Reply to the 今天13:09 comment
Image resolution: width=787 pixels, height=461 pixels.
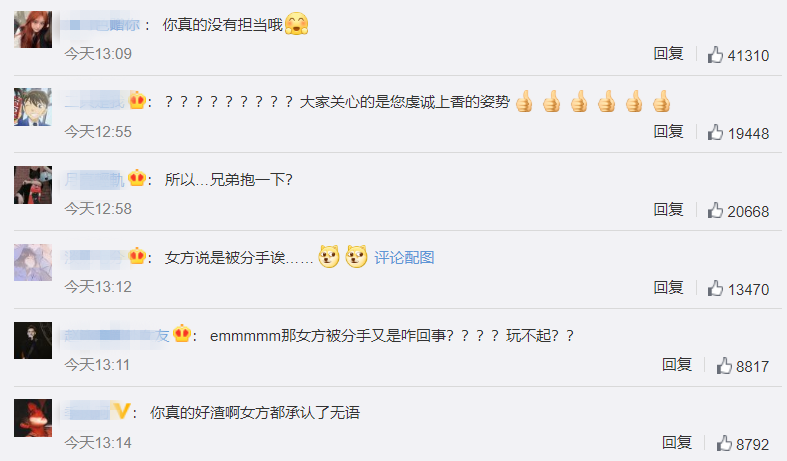[668, 53]
